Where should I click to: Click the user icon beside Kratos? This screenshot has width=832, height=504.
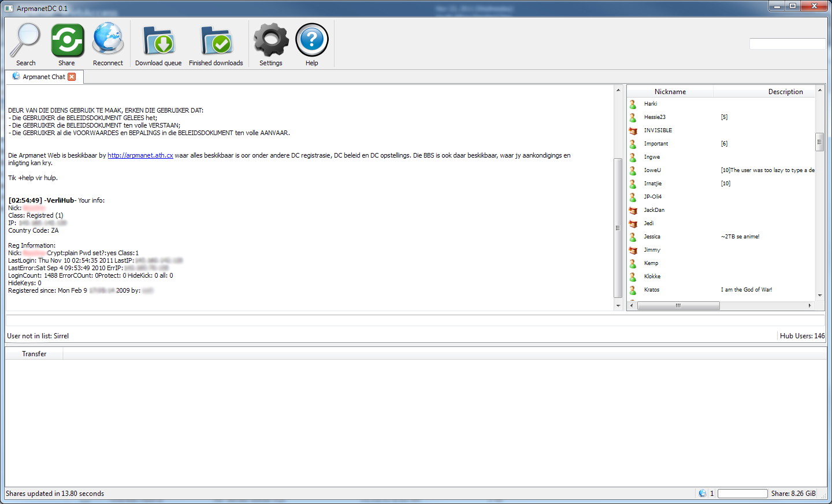[633, 290]
